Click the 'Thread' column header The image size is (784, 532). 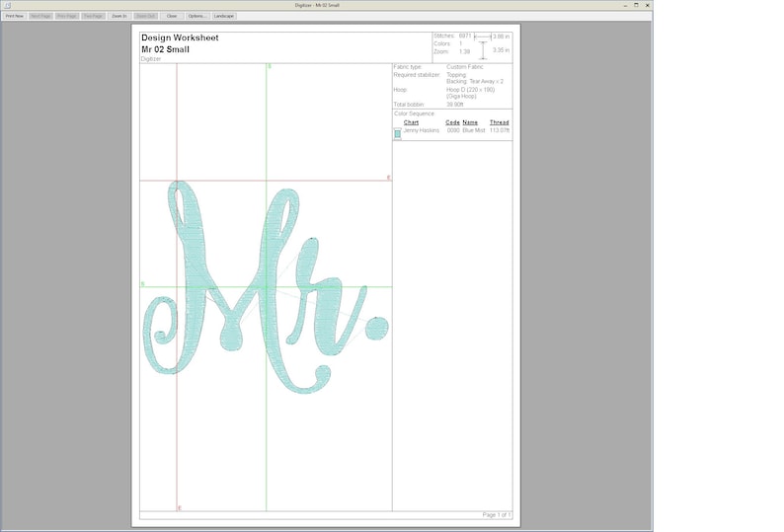pyautogui.click(x=500, y=122)
